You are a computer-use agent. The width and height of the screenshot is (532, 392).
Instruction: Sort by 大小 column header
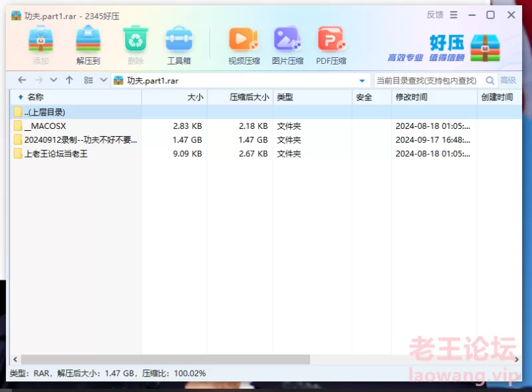coord(174,97)
